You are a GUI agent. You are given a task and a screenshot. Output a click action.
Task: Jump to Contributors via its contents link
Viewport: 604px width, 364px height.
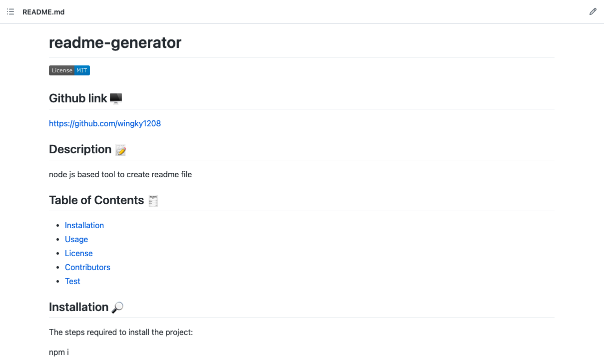pyautogui.click(x=87, y=267)
